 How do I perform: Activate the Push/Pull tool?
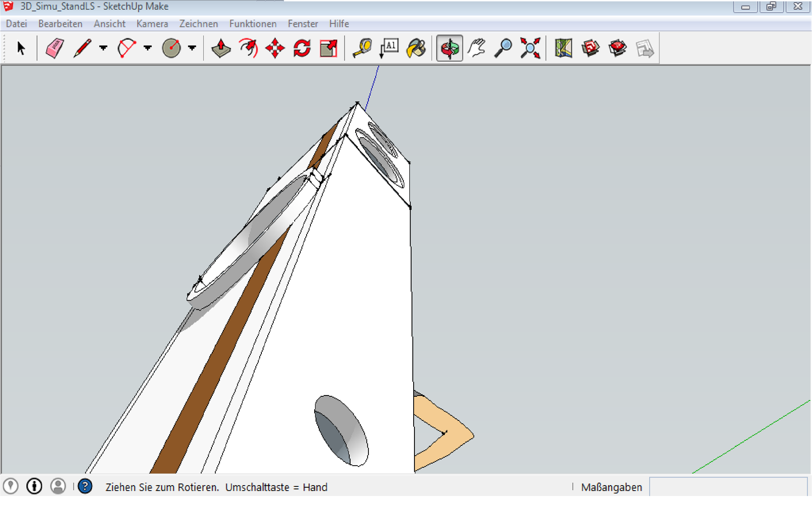pyautogui.click(x=221, y=48)
